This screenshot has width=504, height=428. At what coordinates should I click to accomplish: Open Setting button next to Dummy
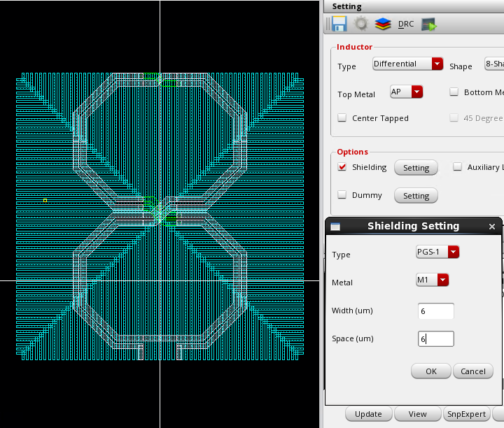point(416,196)
